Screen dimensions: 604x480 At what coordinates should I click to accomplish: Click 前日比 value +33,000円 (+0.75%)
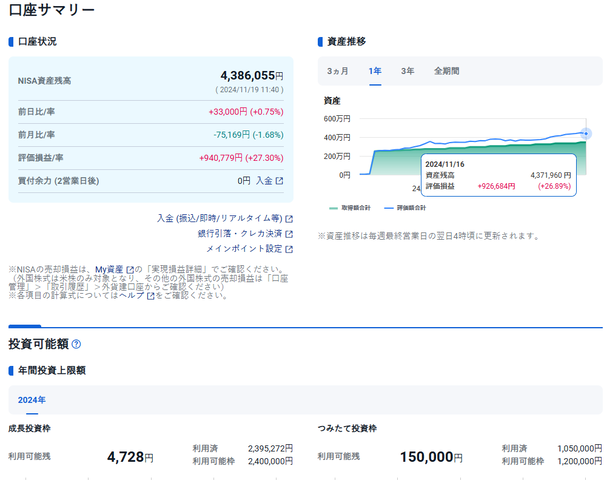click(246, 112)
